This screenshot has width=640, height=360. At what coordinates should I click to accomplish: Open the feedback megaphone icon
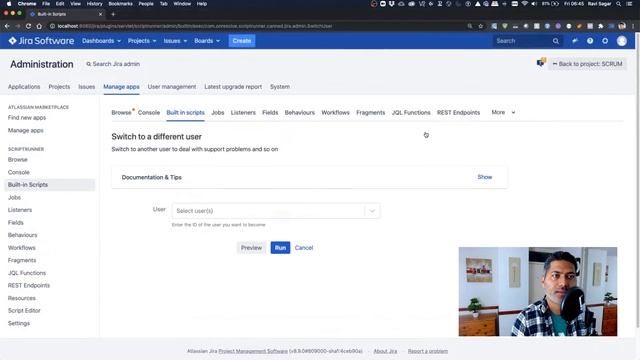point(575,41)
